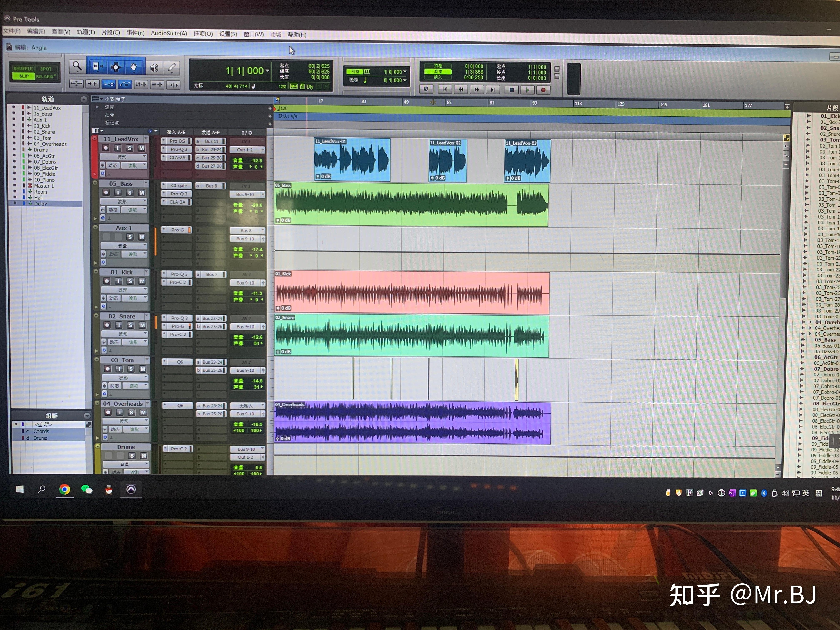Open the track list popup menu

[84, 99]
